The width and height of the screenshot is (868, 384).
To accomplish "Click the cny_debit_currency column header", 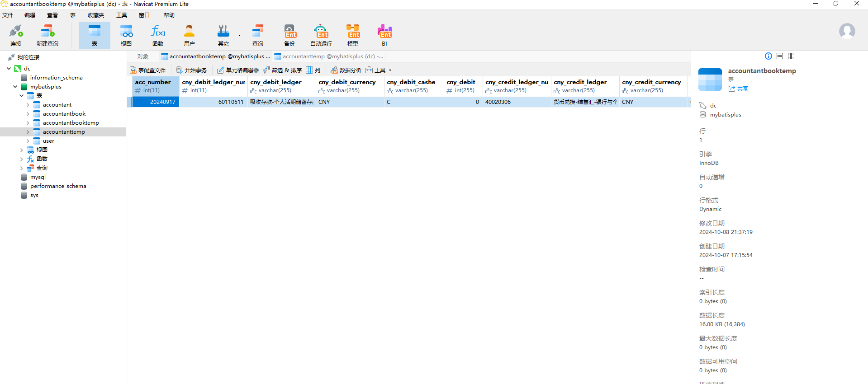I will coord(350,86).
